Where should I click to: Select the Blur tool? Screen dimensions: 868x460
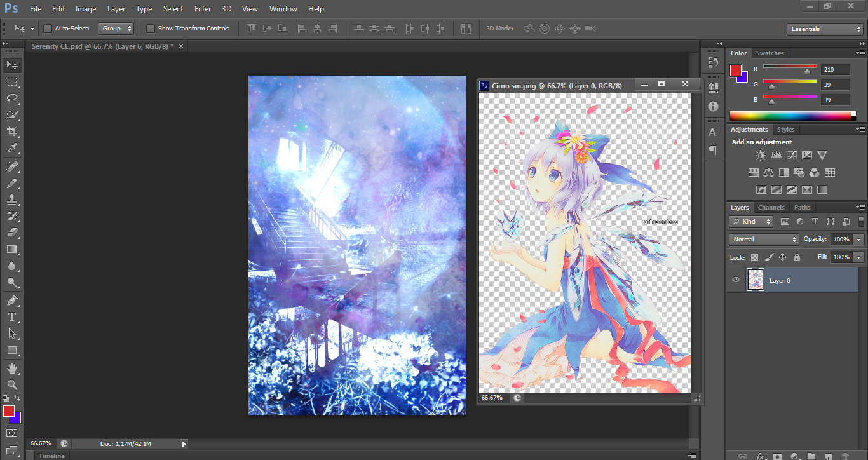[x=12, y=266]
